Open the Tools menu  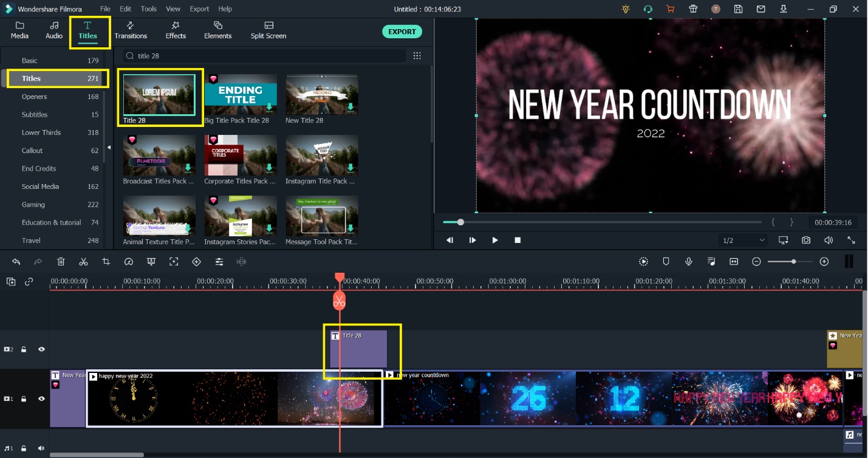(x=148, y=9)
